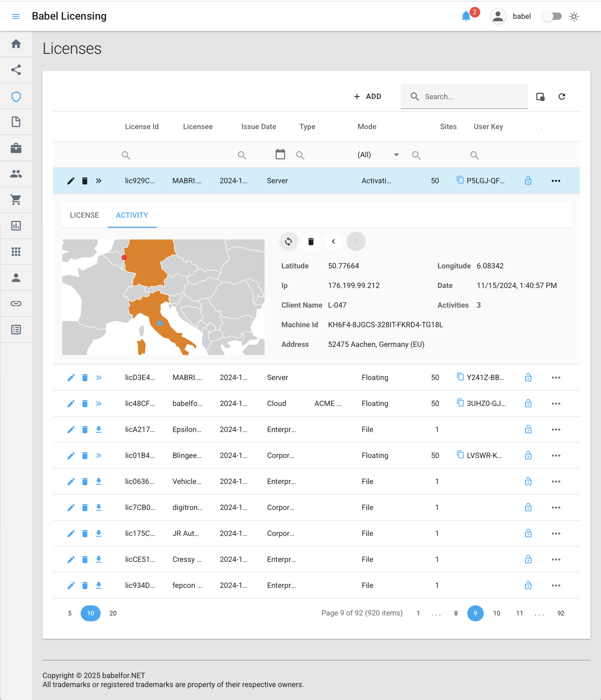Copy user key Y241Z-BB

click(460, 376)
